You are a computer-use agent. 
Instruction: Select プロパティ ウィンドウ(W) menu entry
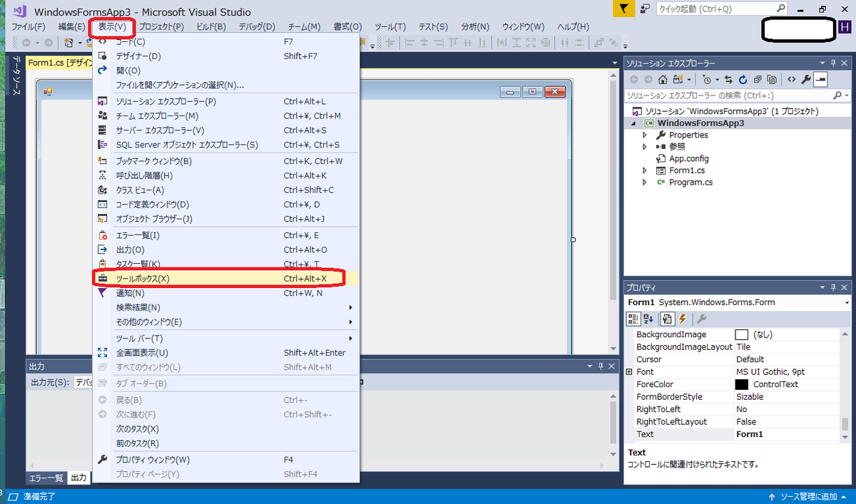click(x=226, y=459)
